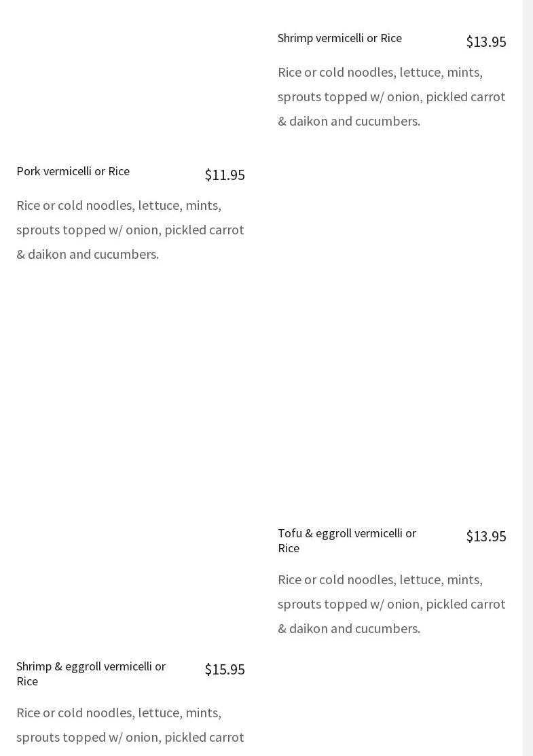Click "& daikon" line under Pork vermicelli

(x=87, y=254)
